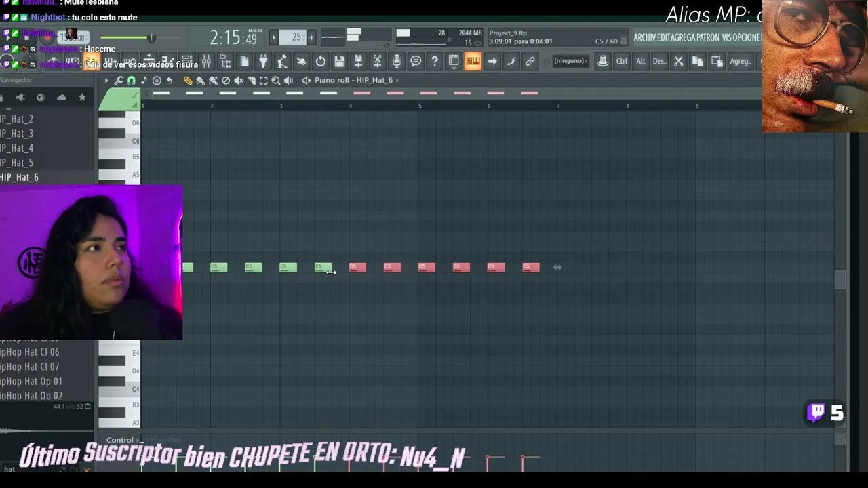Screen dimensions: 868x488
Task: Click the right arrow step icon
Action: (492, 62)
